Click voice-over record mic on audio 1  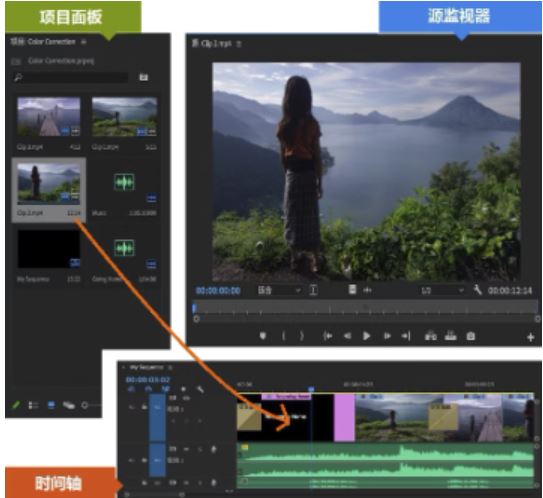pos(214,450)
